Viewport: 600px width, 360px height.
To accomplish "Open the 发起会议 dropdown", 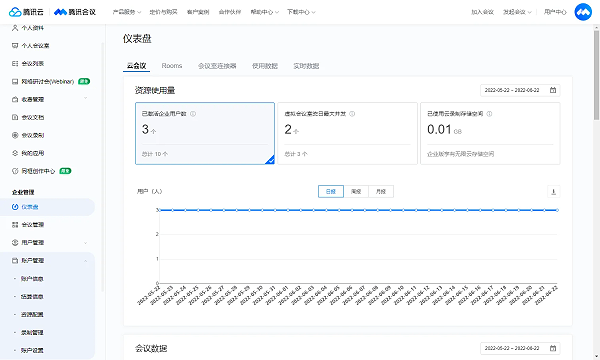I will pos(517,12).
